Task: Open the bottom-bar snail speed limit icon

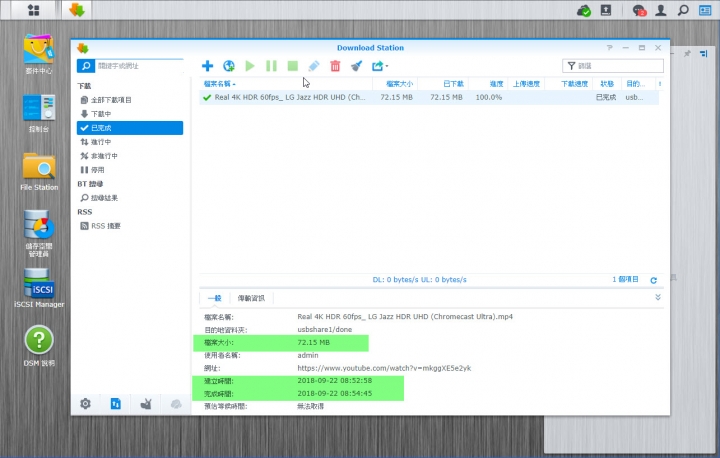Action: (x=146, y=404)
